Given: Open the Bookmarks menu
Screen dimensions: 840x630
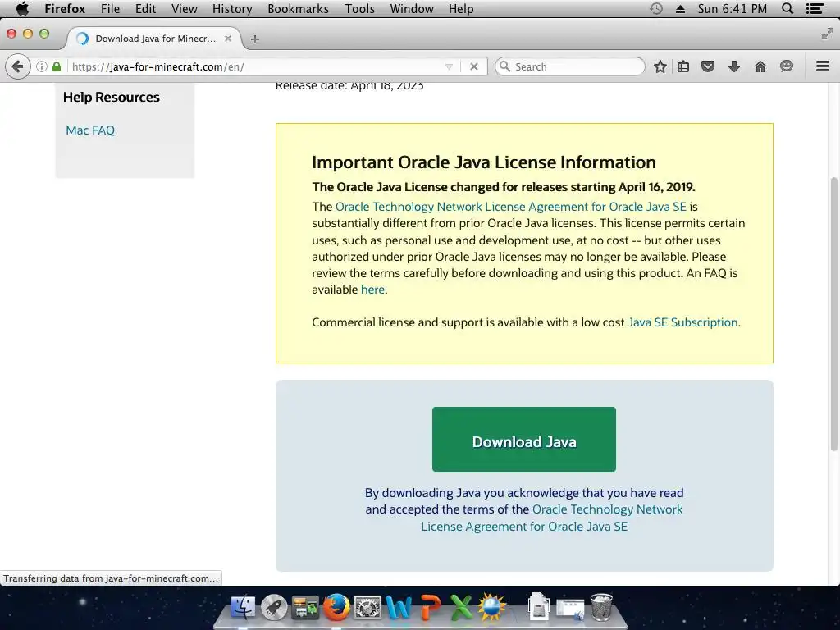Looking at the screenshot, I should (298, 8).
